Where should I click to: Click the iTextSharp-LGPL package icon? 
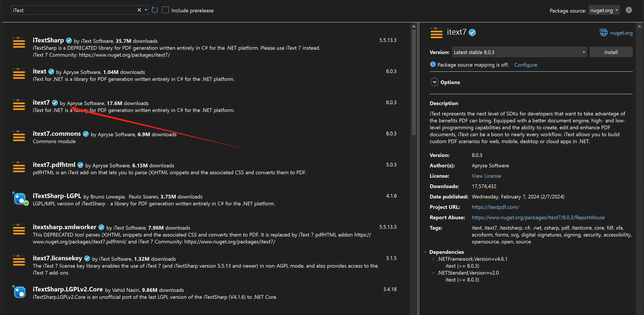[20, 199]
